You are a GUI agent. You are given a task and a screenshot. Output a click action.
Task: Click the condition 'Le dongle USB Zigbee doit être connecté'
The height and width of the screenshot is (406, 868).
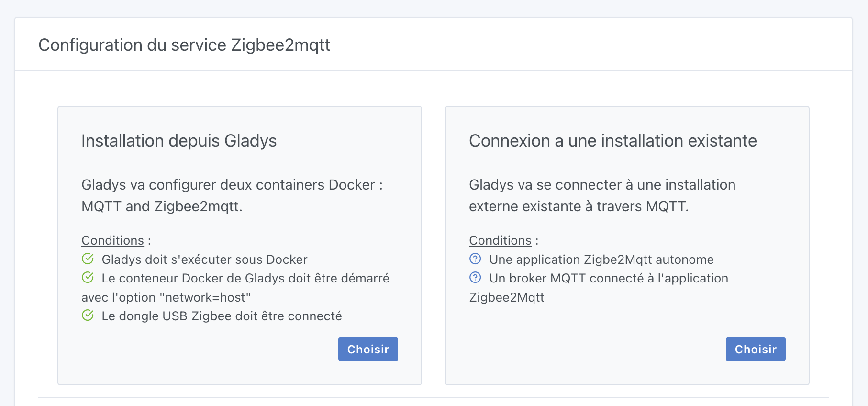coord(222,316)
